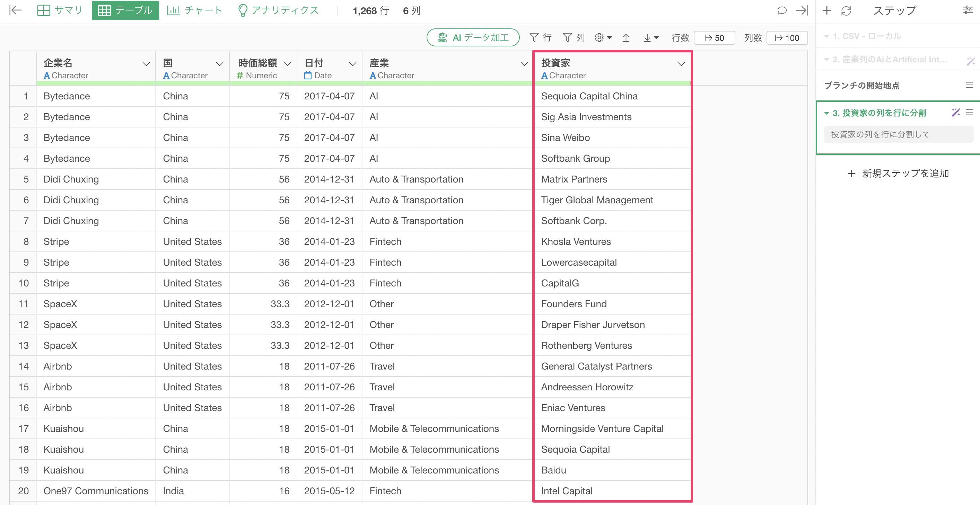Open the アナリティクス tab

point(278,10)
